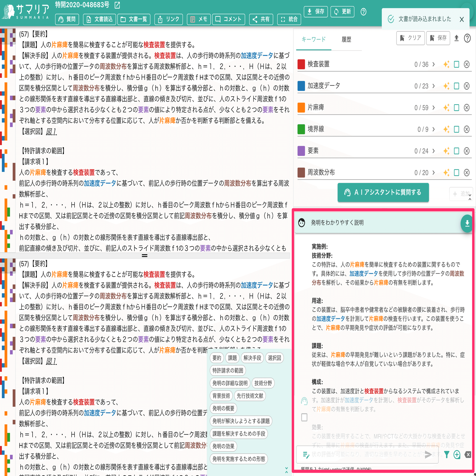Switch to the 履歴 tab
Screen dimensions: 476x476
pos(346,40)
